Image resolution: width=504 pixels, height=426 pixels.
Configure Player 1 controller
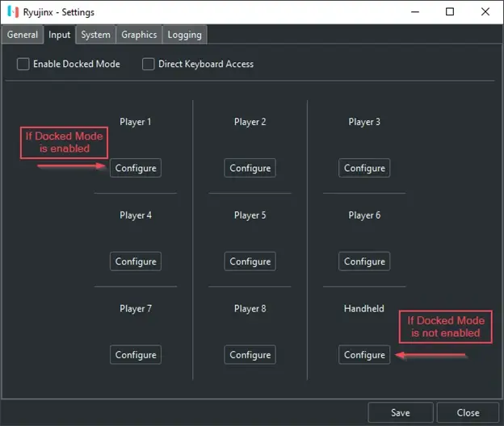(x=136, y=168)
